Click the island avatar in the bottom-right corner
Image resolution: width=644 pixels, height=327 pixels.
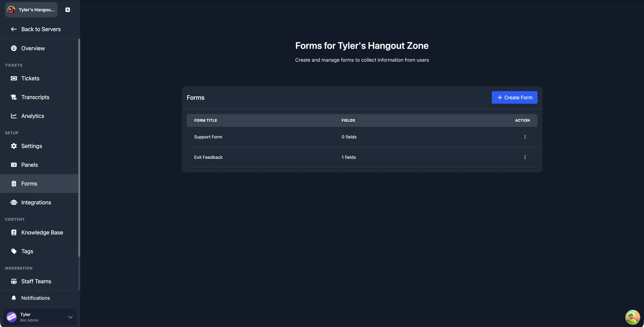coord(633,317)
